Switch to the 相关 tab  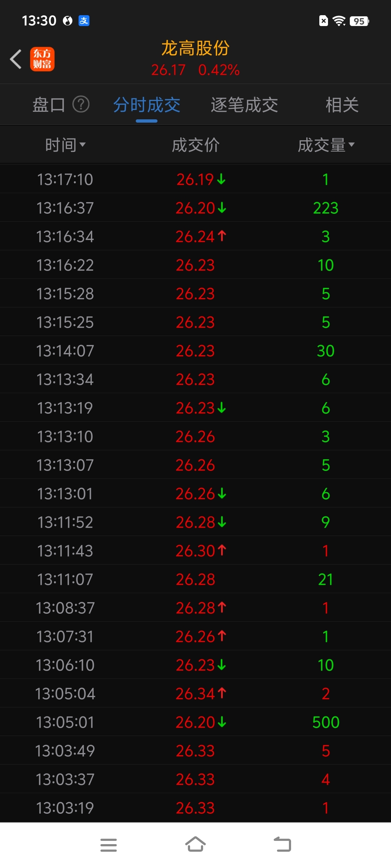tap(342, 105)
